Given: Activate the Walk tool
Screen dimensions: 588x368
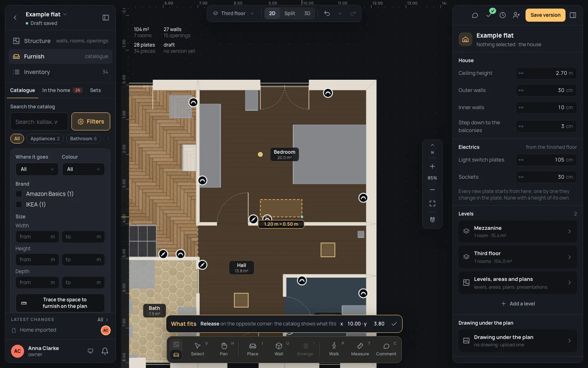Looking at the screenshot, I should click(x=334, y=349).
